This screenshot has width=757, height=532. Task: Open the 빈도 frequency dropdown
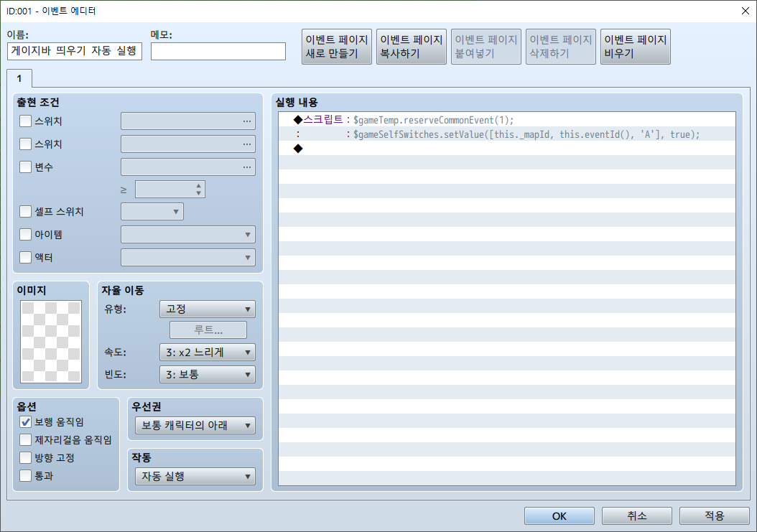click(207, 375)
